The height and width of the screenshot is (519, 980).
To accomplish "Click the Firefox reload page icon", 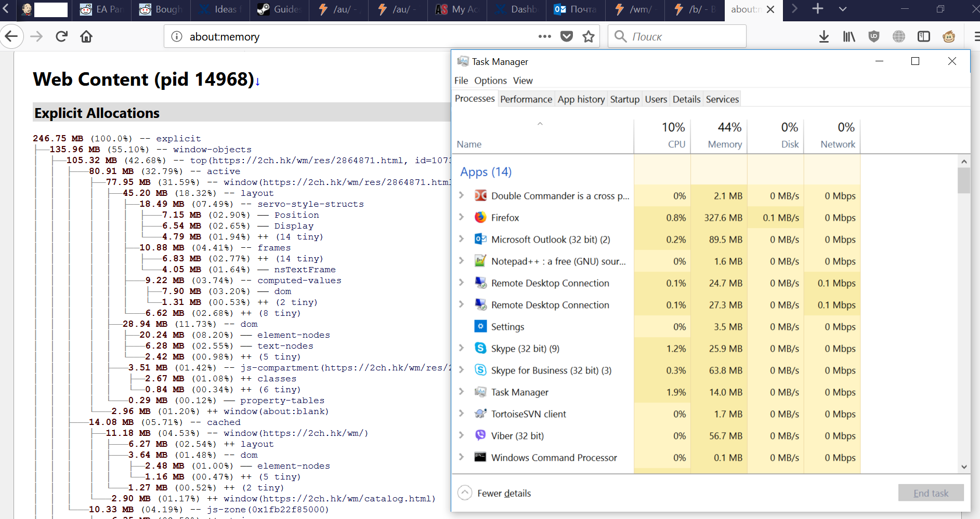I will tap(62, 36).
